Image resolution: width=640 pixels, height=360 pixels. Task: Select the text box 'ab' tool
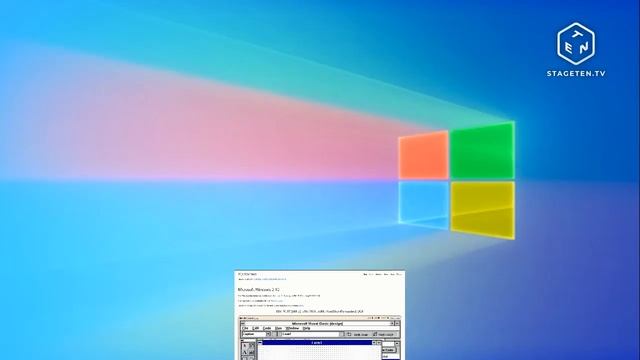pos(251,352)
